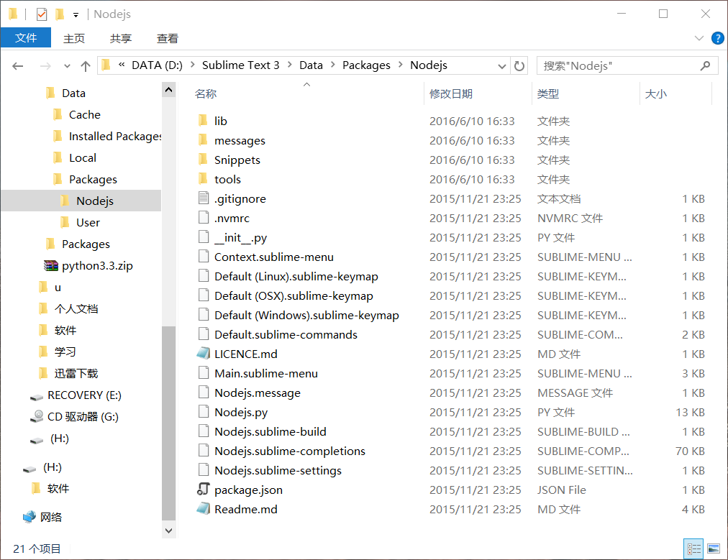
Task: Select the Snippets folder icon
Action: 203,160
